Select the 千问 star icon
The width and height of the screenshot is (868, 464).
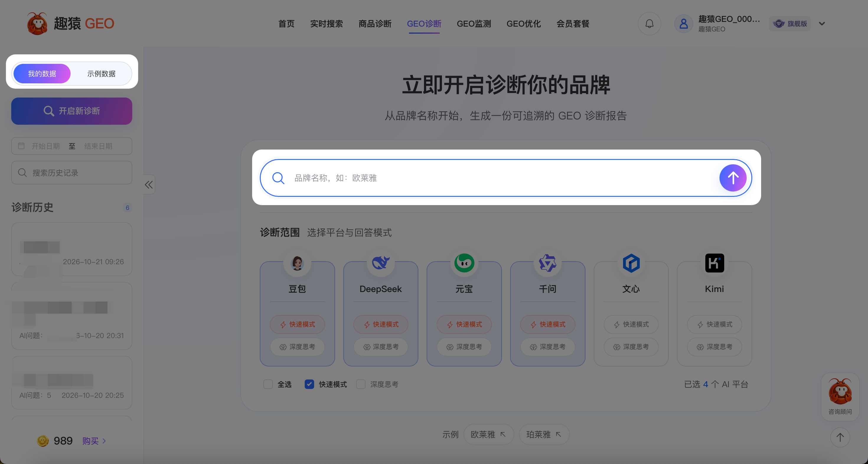(548, 263)
